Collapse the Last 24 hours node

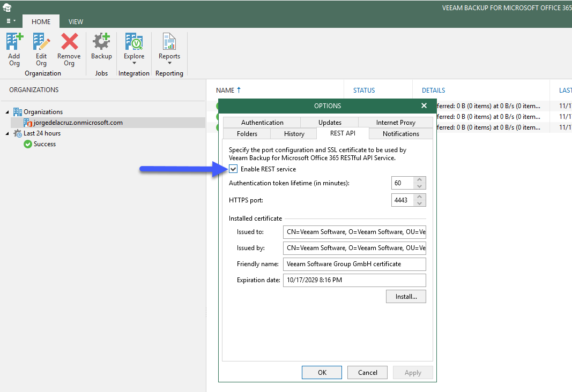[8, 134]
